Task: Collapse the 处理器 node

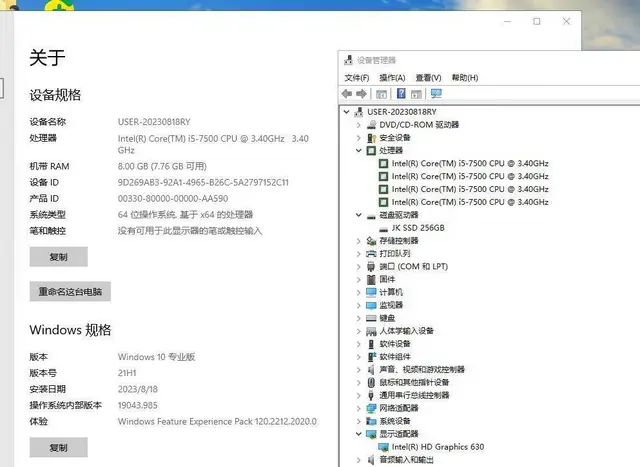Action: pos(358,150)
